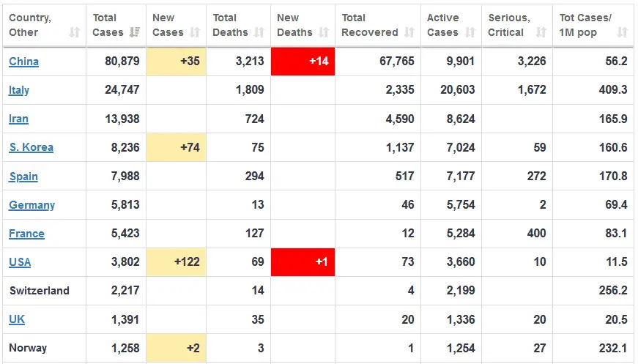The height and width of the screenshot is (364, 638).
Task: Open the Italy country link
Action: (19, 90)
